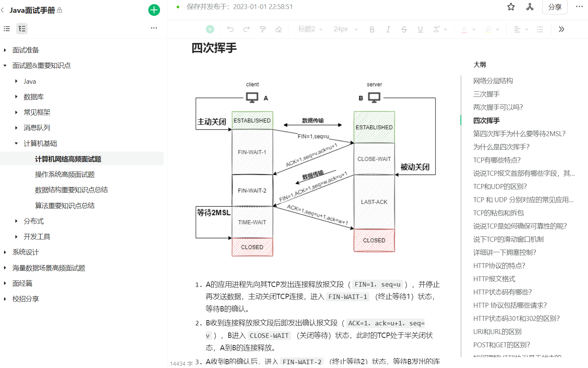Viewport: 588px width, 368px height.
Task: Jump to 三次握手 in the outline
Action: [486, 94]
